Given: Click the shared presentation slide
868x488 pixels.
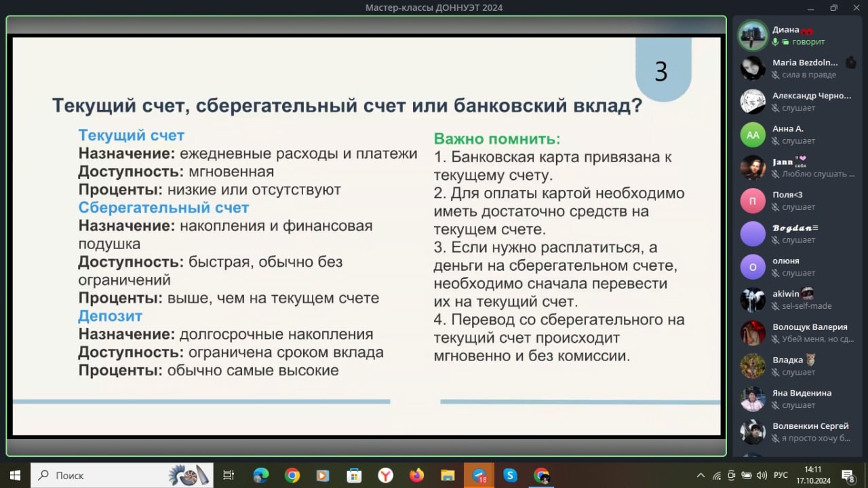Looking at the screenshot, I should [367, 236].
